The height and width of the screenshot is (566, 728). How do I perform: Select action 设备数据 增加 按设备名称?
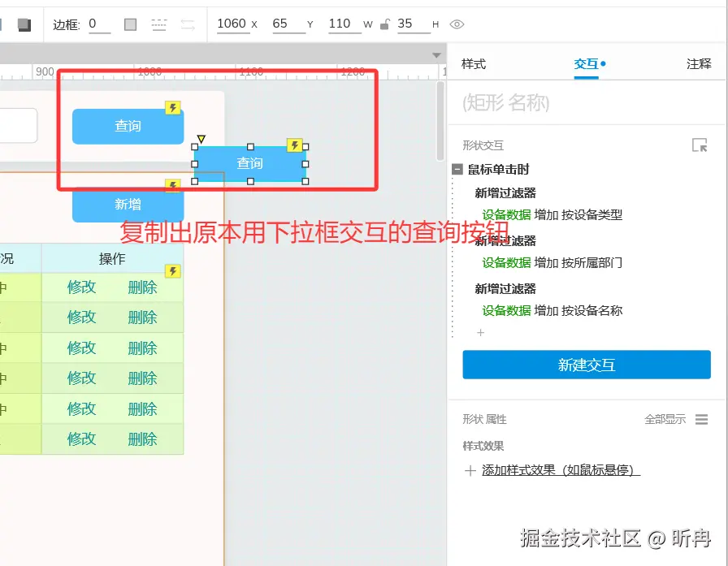click(552, 310)
